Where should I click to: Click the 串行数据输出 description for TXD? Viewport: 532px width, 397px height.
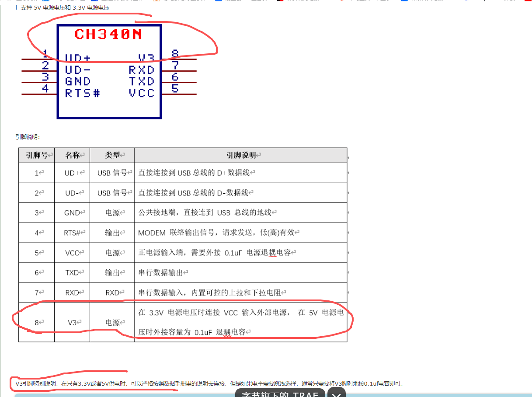[161, 272]
